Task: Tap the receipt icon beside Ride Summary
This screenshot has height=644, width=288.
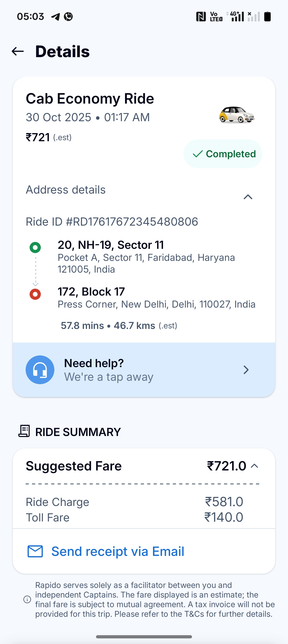Action: pos(24,431)
